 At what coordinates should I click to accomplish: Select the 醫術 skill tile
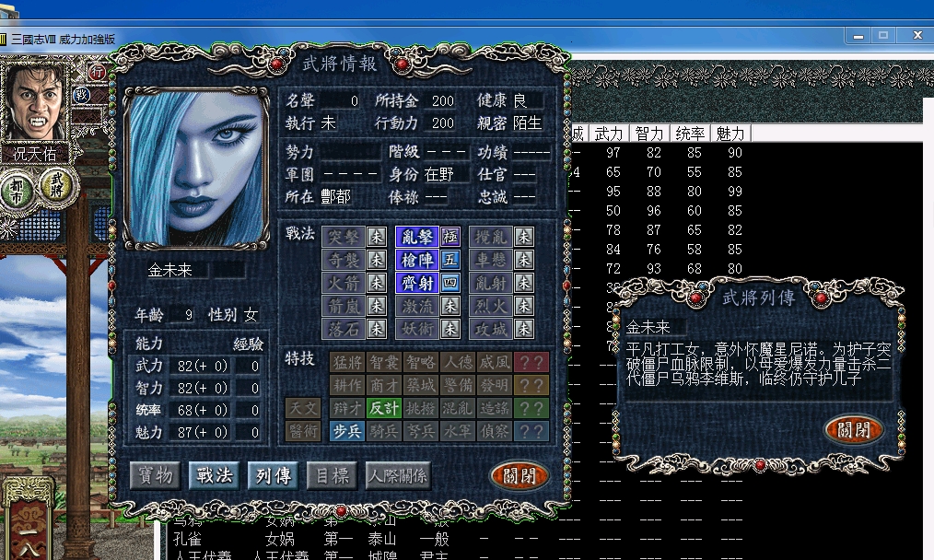tap(303, 431)
